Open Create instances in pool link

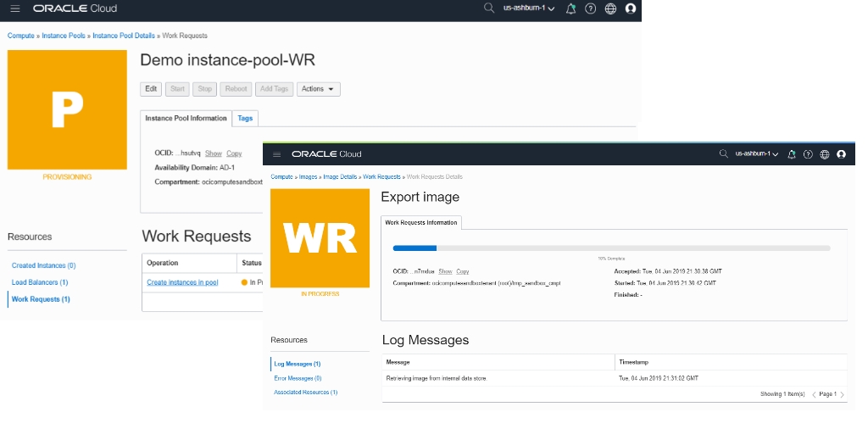183,282
